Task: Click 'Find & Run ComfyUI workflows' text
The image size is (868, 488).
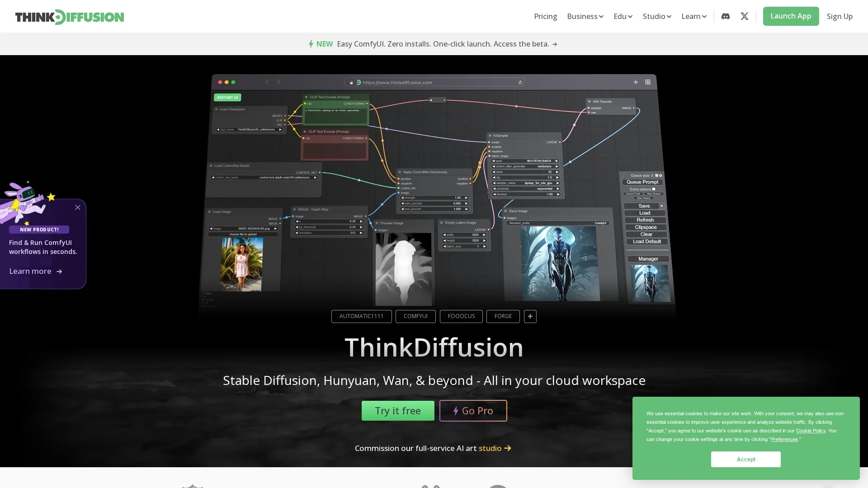Action: [43, 247]
